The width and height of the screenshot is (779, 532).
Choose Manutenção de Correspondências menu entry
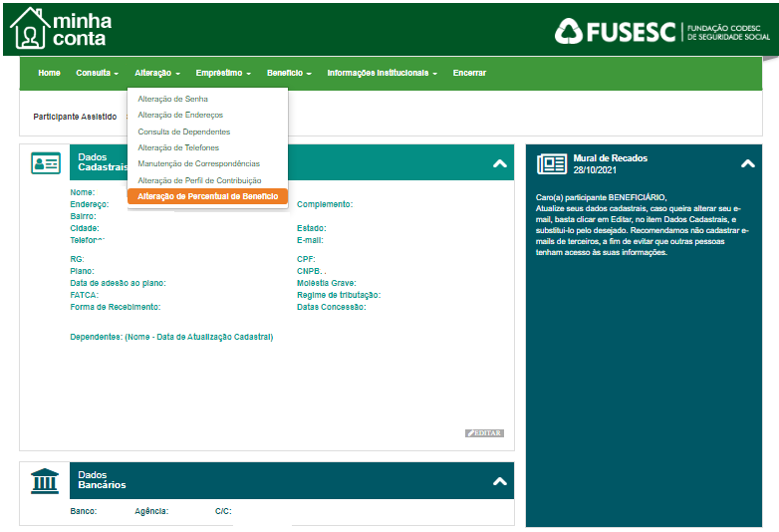click(198, 163)
